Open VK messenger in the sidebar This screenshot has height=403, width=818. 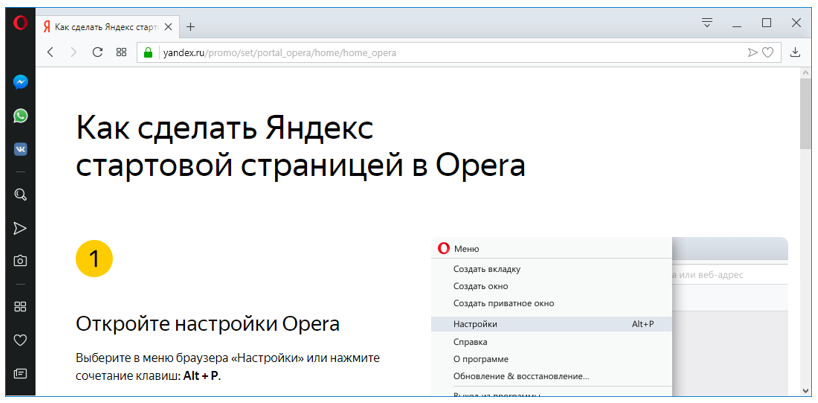pos(20,149)
